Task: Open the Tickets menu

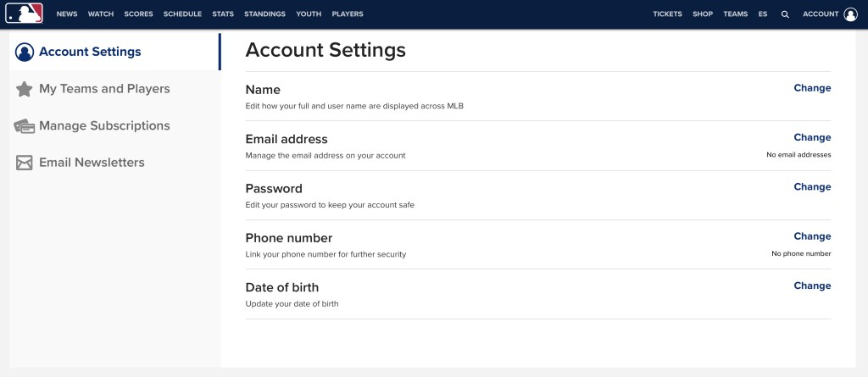Action: [x=668, y=14]
